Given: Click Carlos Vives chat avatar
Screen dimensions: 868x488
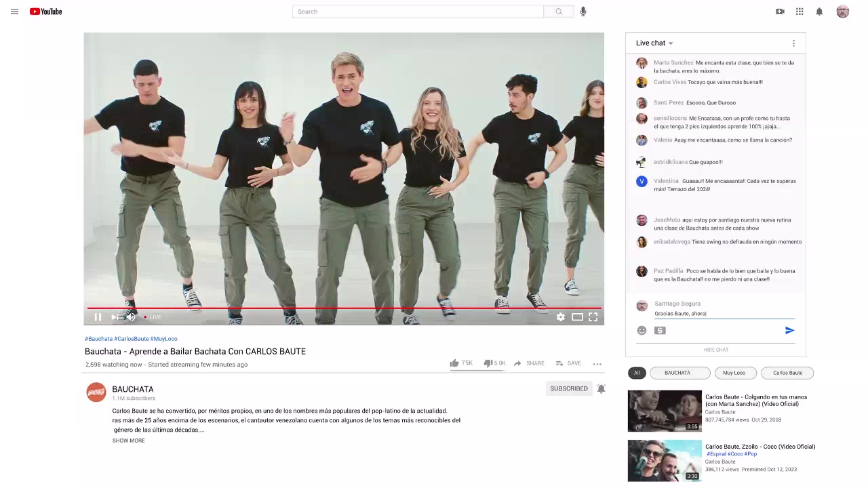Looking at the screenshot, I should tap(642, 83).
